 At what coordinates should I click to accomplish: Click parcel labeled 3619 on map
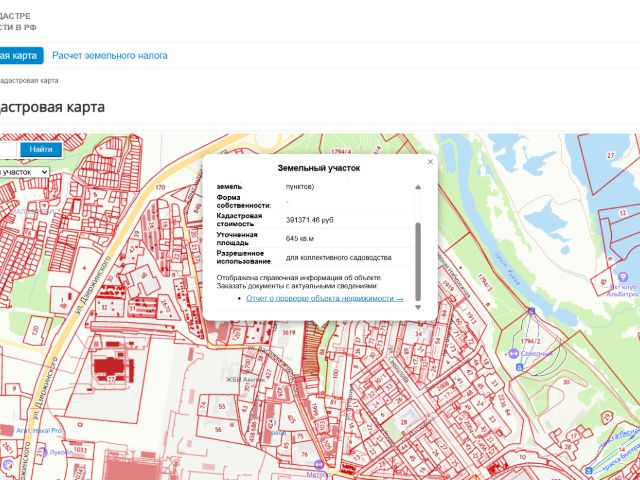(289, 333)
